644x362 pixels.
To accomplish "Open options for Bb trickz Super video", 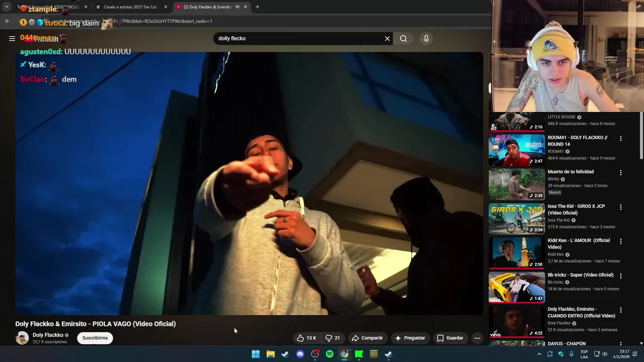I will click(620, 276).
